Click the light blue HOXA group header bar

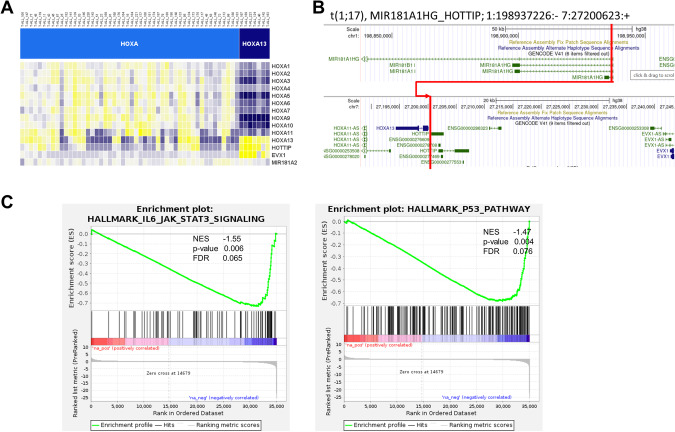[x=130, y=44]
